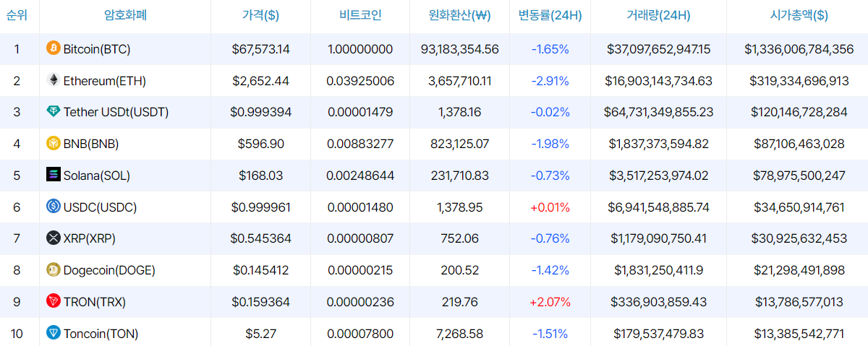868x346 pixels.
Task: Select BNB price $596.90
Action: pos(261,144)
